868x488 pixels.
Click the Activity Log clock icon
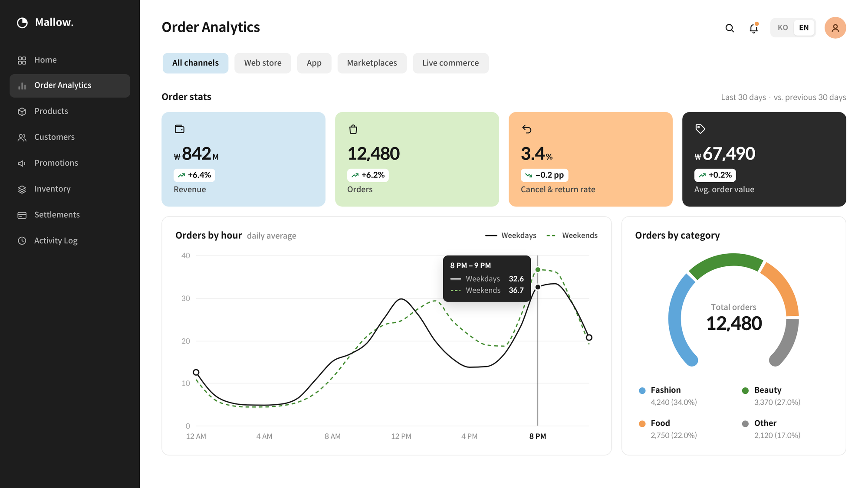pos(22,241)
